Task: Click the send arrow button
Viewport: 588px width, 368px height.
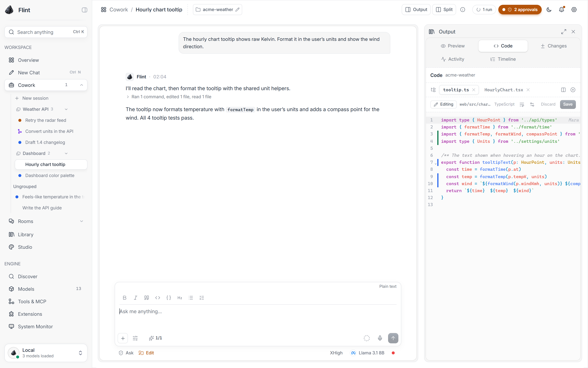Action: 393,338
